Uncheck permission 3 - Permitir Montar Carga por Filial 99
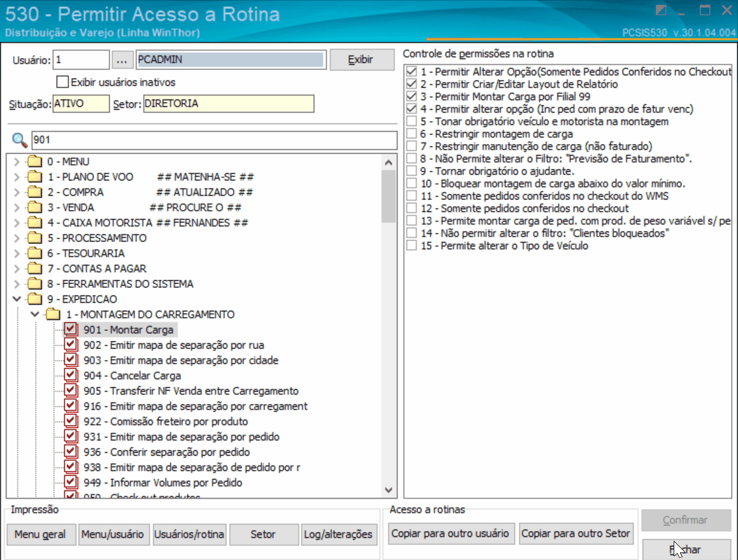 [411, 96]
